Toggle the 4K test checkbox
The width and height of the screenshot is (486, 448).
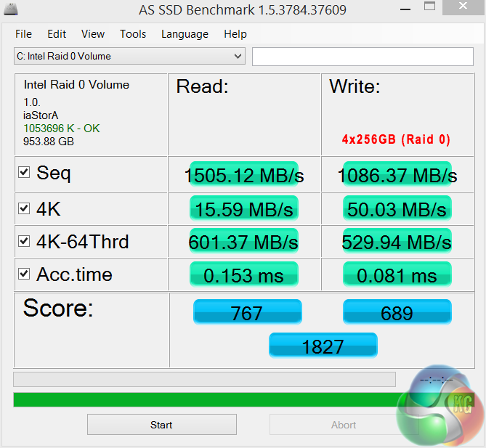[x=24, y=208]
